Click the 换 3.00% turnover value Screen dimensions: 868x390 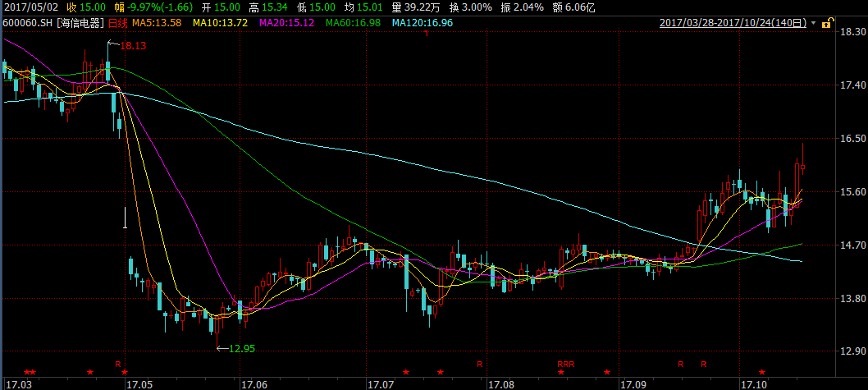(x=471, y=7)
